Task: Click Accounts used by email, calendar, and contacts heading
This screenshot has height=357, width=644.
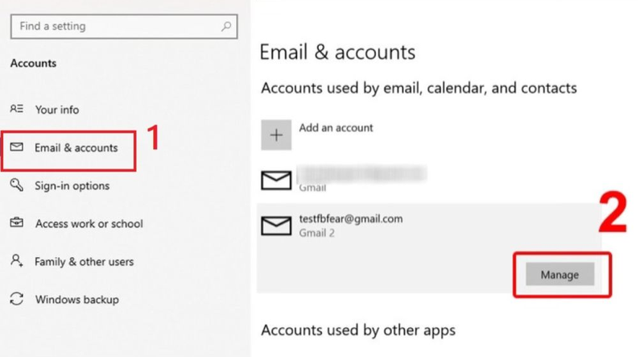Action: click(419, 88)
